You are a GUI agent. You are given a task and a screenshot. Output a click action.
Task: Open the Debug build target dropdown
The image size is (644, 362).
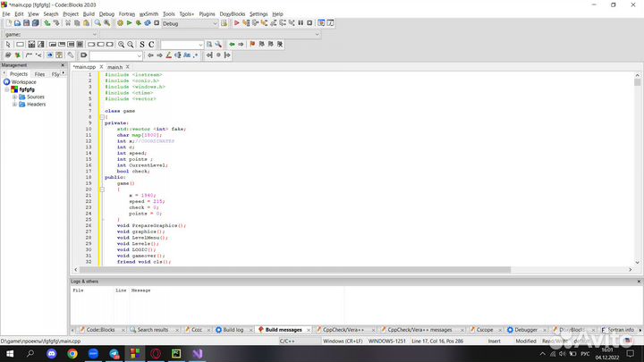click(190, 23)
